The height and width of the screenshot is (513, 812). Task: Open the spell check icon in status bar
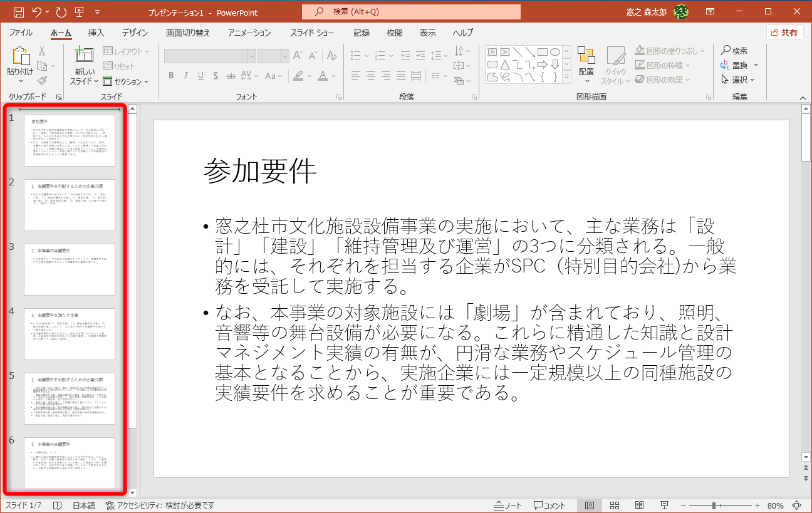click(57, 505)
